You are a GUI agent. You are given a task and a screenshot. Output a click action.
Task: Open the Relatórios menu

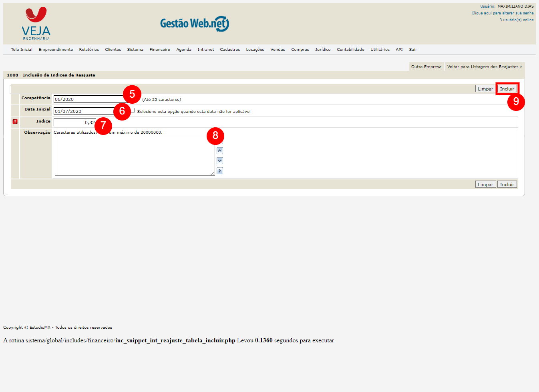click(x=89, y=50)
